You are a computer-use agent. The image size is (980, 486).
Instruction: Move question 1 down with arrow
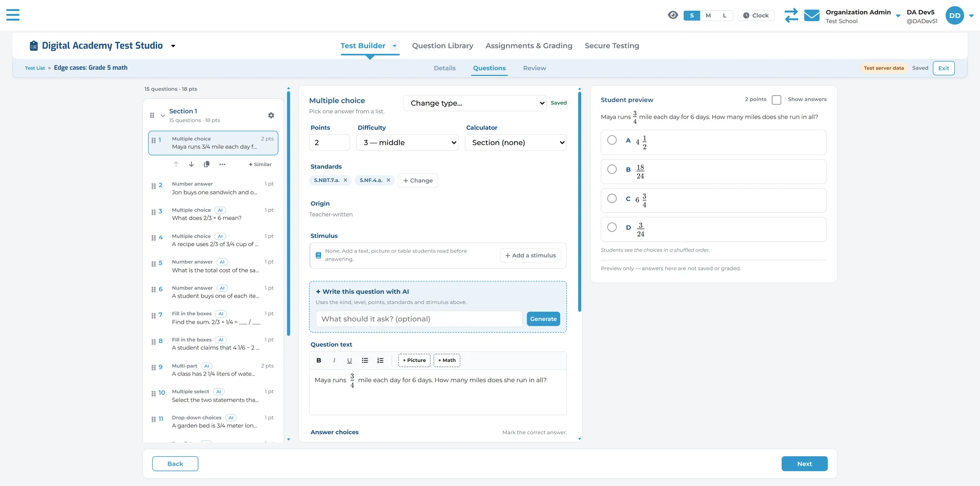192,164
